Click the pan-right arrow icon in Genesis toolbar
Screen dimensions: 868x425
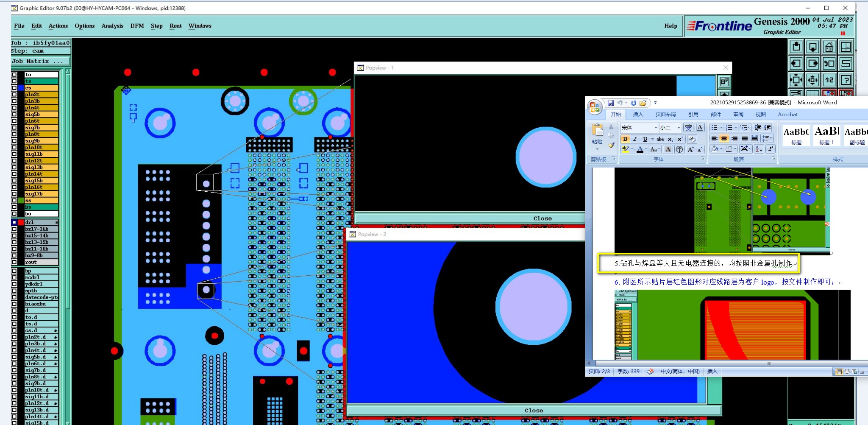(x=812, y=64)
